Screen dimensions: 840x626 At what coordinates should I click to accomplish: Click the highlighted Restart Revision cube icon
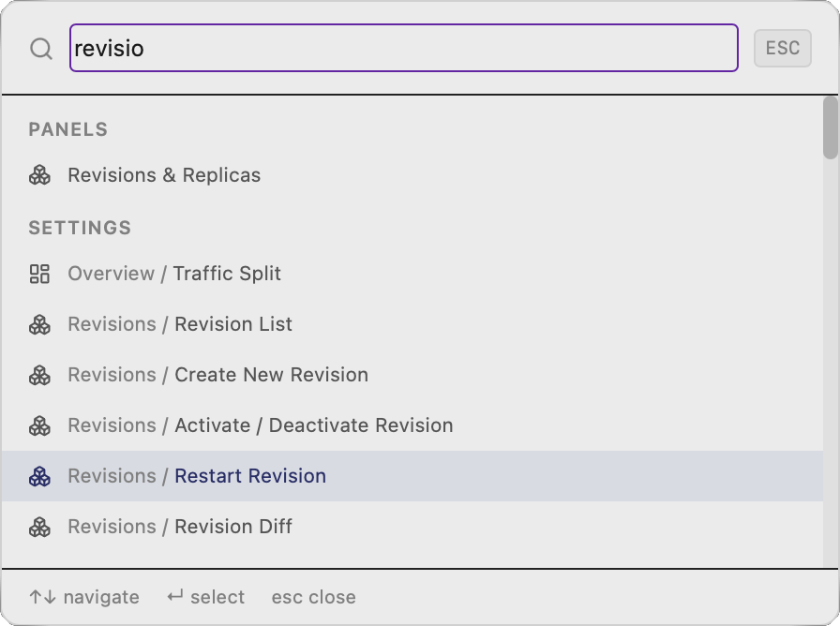39,476
